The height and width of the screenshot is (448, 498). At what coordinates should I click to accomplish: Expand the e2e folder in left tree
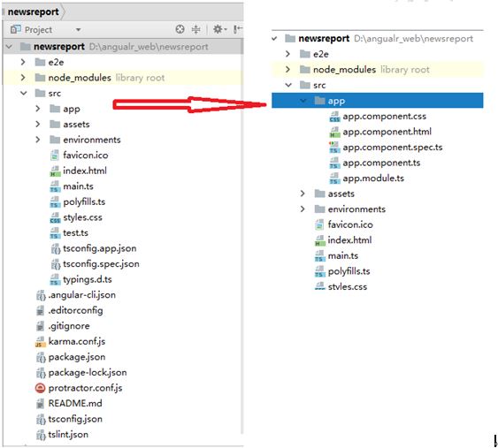coord(23,62)
